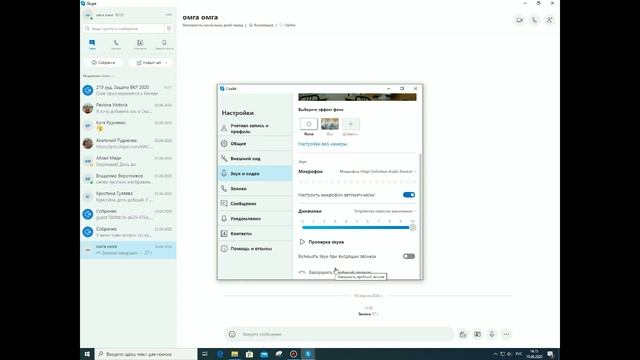Select Skype icon on the taskbar
Image resolution: width=640 pixels, height=360 pixels.
tap(308, 354)
